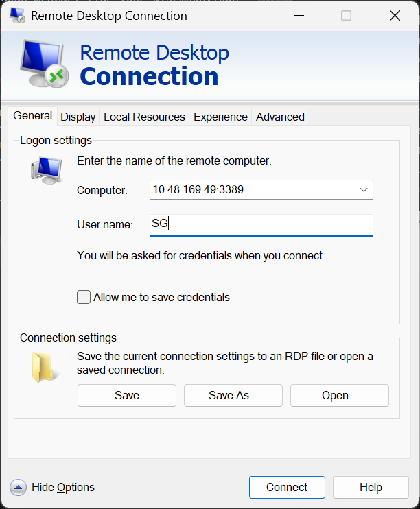Click the Computer field text 10.48.169.49:3389

coord(198,189)
